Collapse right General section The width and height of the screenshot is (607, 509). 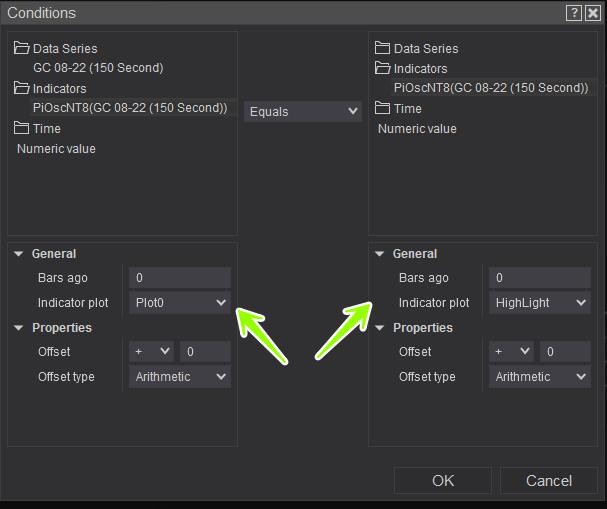pos(379,254)
